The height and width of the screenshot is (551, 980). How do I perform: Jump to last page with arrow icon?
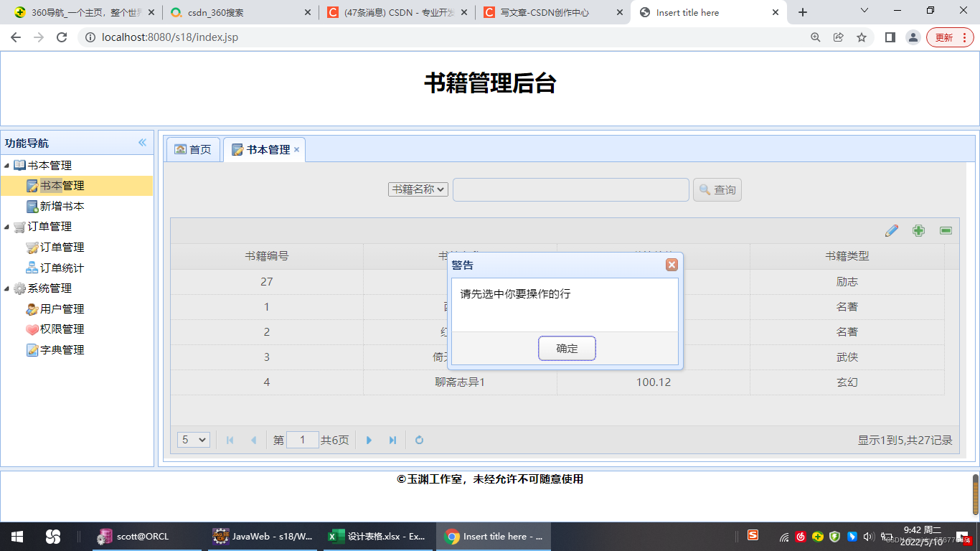(392, 440)
